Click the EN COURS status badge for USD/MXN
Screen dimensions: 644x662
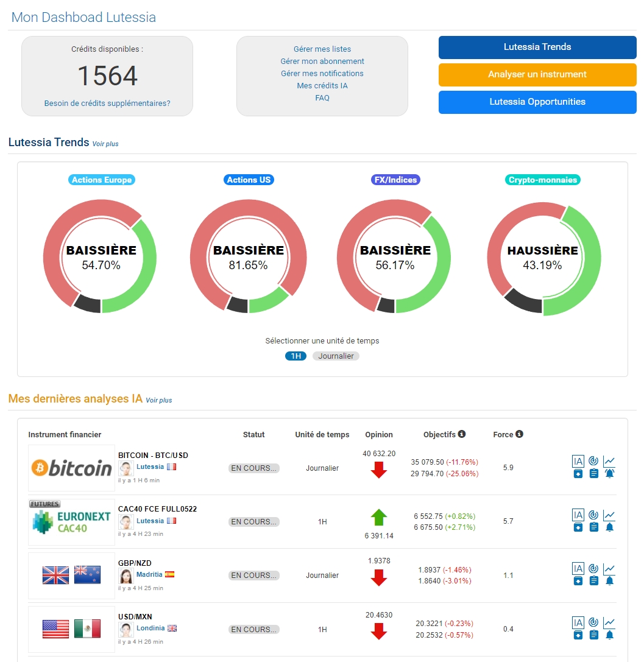point(254,630)
